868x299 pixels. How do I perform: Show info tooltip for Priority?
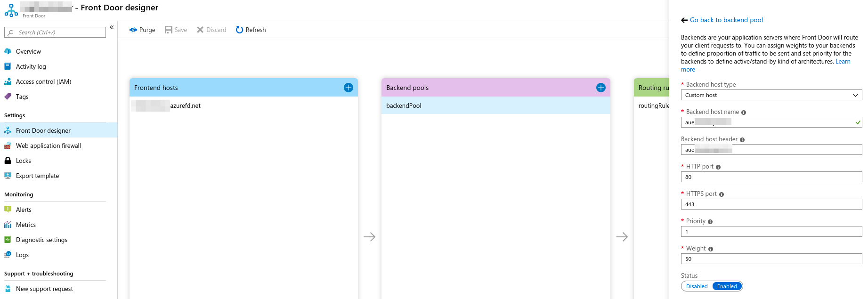710,222
